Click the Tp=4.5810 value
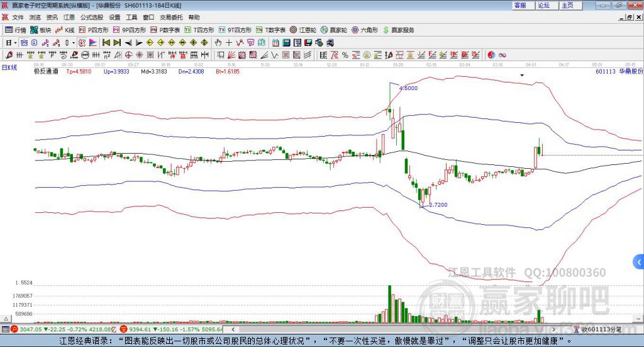644x347 pixels. 79,72
